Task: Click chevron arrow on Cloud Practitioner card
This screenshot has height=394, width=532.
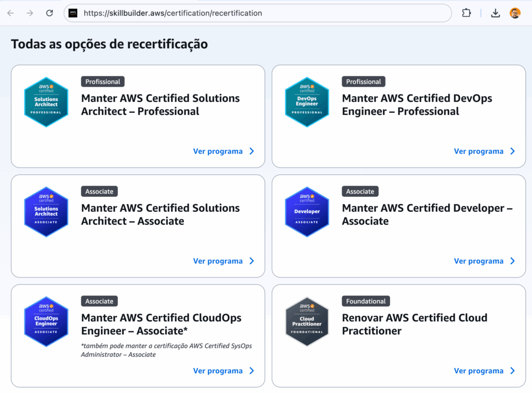Action: pos(513,371)
